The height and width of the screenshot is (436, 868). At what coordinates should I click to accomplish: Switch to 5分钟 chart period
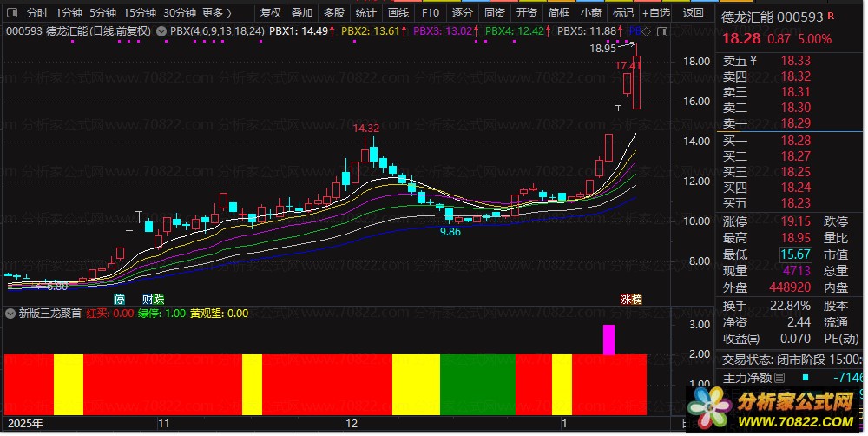[x=103, y=12]
